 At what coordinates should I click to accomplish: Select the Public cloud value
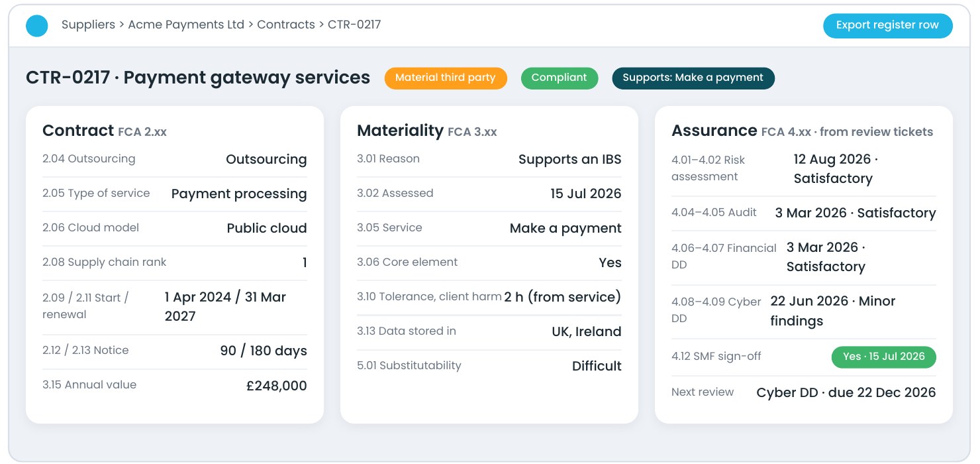point(267,228)
